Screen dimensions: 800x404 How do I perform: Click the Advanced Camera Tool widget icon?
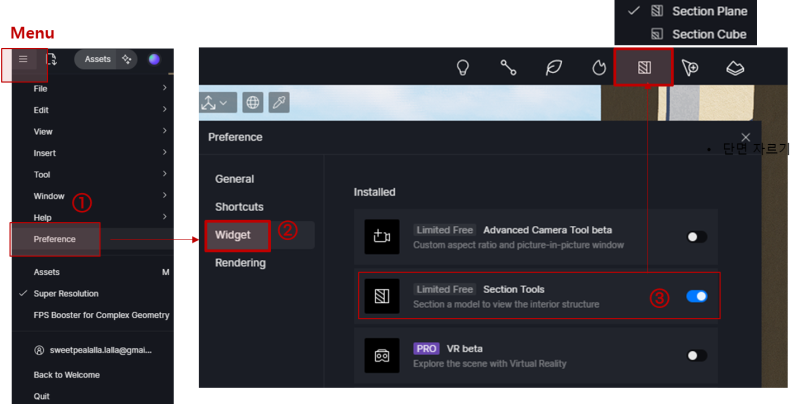(x=382, y=237)
